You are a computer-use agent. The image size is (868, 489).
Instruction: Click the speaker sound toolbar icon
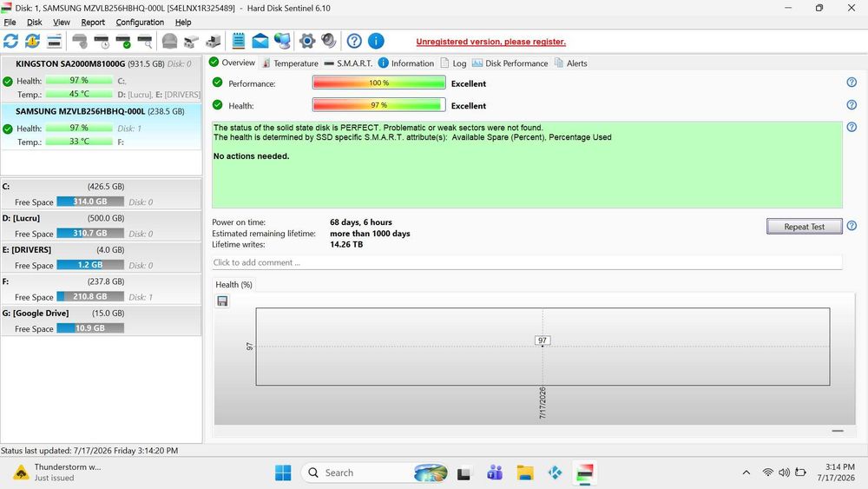[329, 41]
